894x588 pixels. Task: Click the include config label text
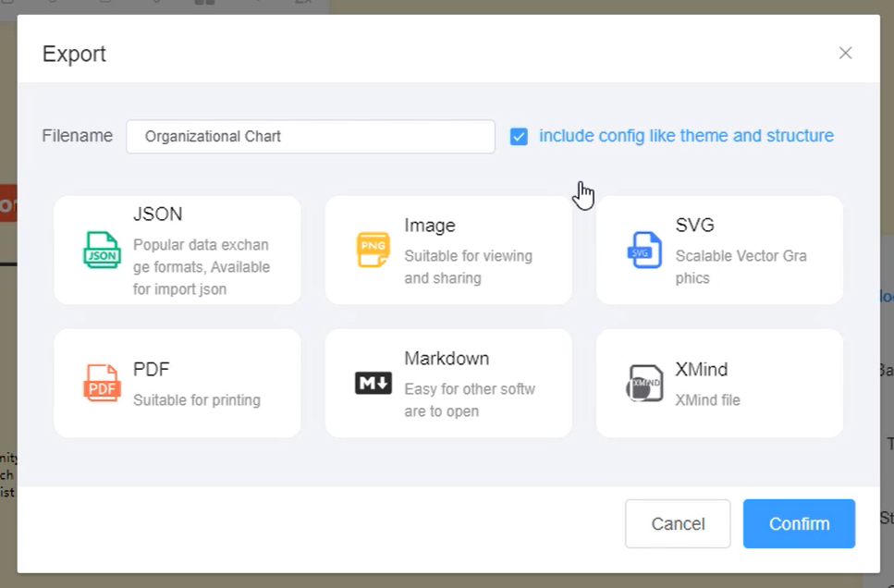686,136
